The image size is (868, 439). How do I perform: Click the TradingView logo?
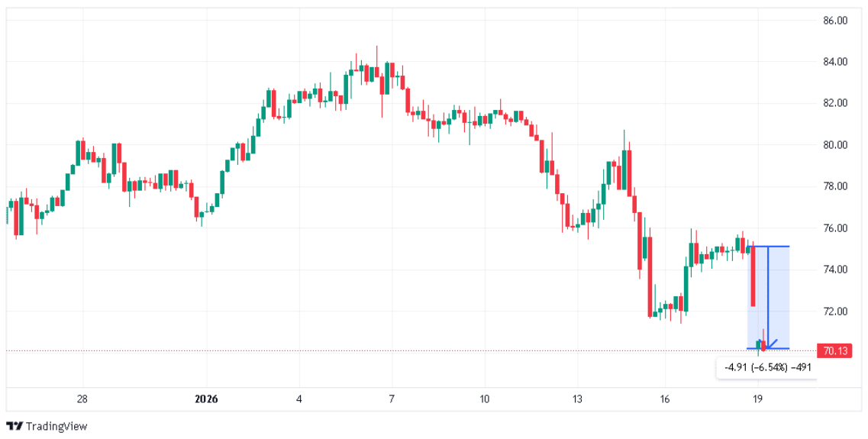pos(47,426)
